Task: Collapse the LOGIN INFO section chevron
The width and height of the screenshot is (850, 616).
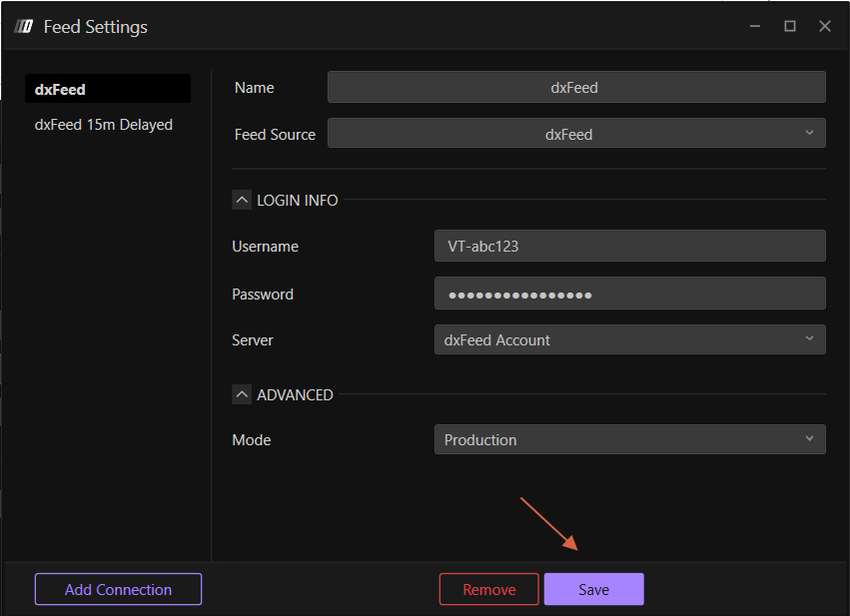Action: pos(242,200)
